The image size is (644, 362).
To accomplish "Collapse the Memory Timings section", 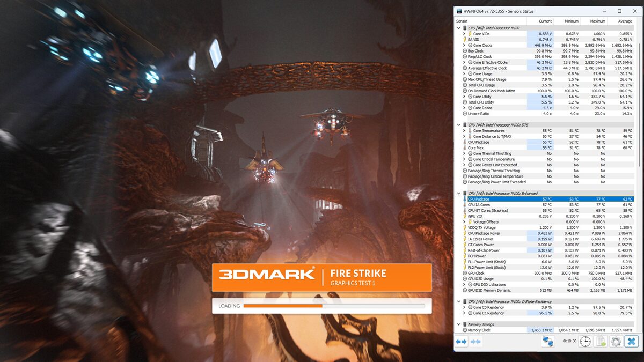I will (x=459, y=324).
